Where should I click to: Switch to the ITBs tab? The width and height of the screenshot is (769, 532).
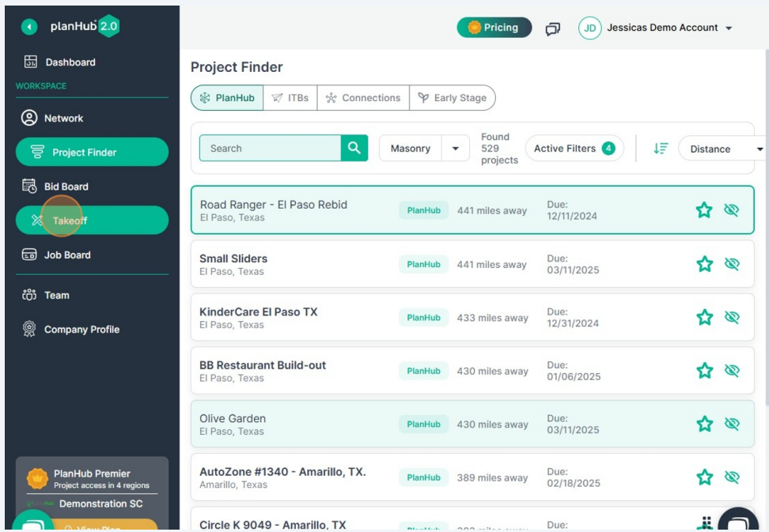[x=289, y=97]
